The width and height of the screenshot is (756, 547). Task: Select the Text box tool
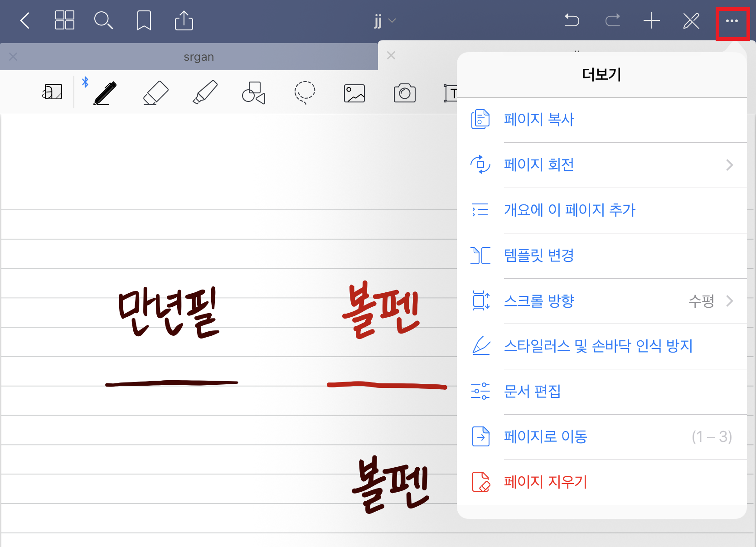(x=451, y=93)
